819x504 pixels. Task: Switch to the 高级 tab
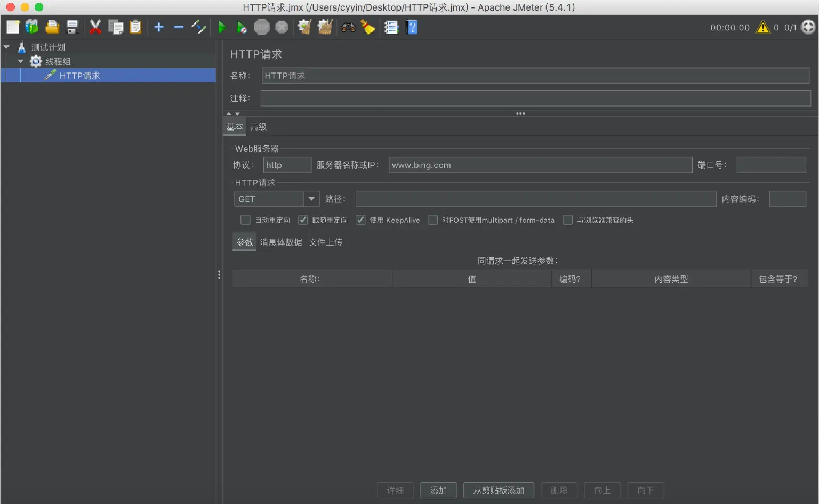(258, 126)
